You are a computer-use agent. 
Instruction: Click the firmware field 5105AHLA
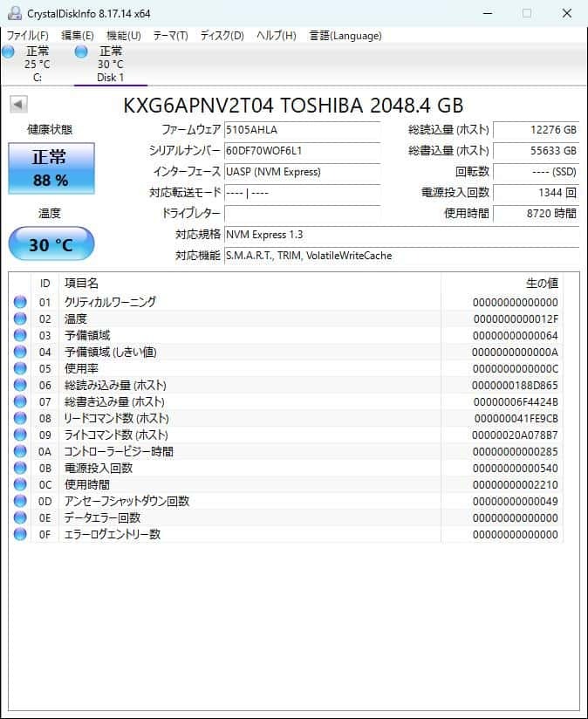[303, 130]
